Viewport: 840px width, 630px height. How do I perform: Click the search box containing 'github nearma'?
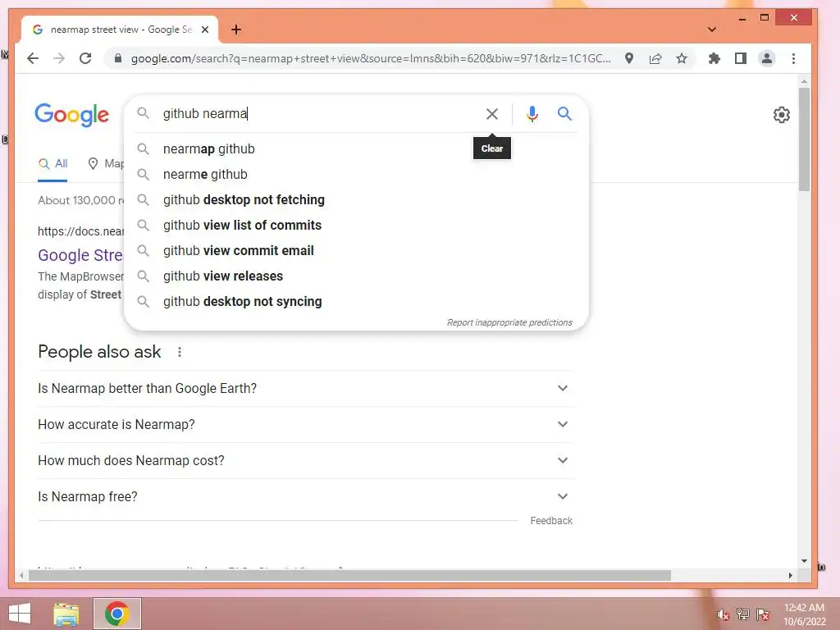(319, 113)
